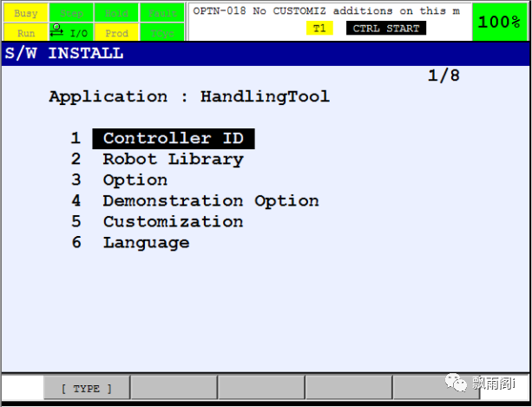Click the CTRL START label

386,28
